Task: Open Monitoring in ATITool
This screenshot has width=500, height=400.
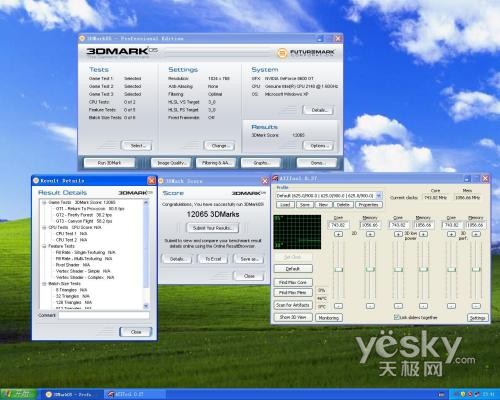Action: pyautogui.click(x=328, y=318)
